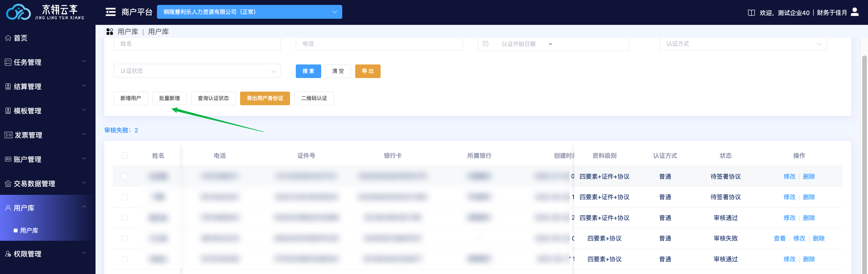Screen dimensions: 868x274
Task: Toggle the select-all checkbox in table header
Action: click(125, 155)
